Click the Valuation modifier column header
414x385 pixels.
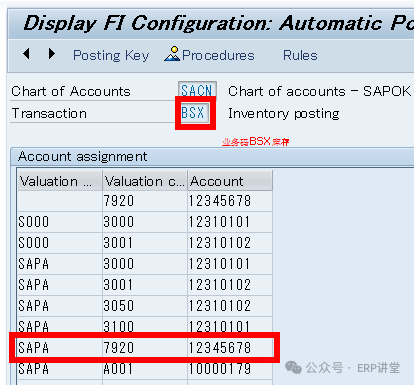[60, 181]
